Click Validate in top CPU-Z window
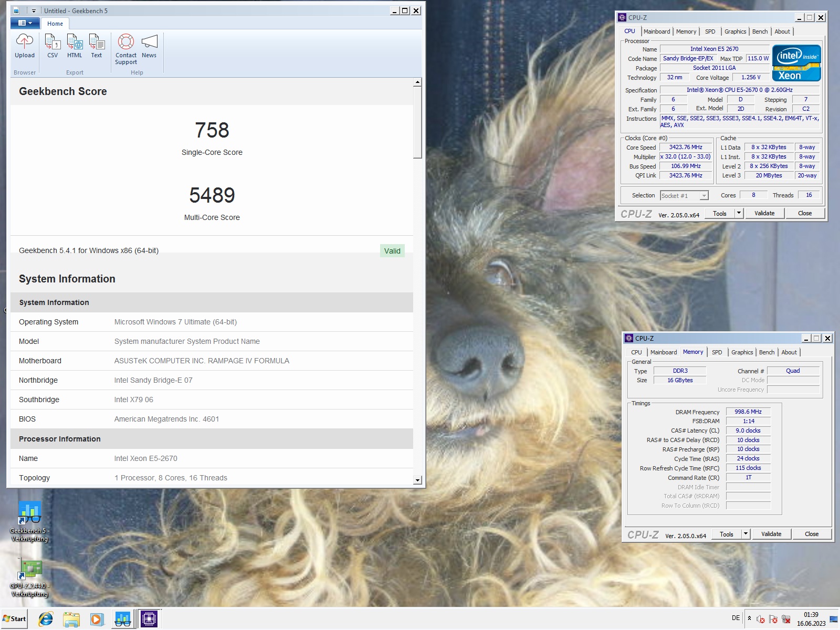The width and height of the screenshot is (840, 630). 764,213
